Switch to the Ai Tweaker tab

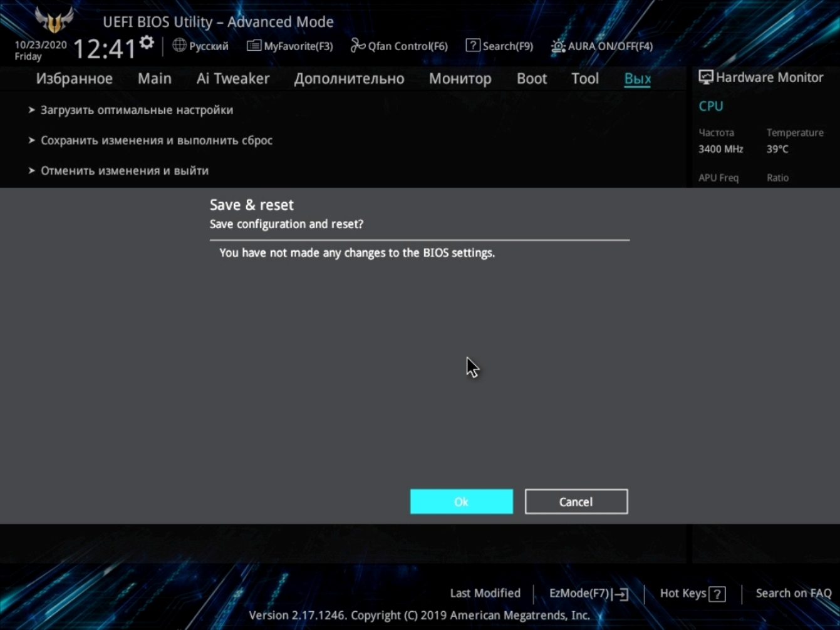[232, 79]
